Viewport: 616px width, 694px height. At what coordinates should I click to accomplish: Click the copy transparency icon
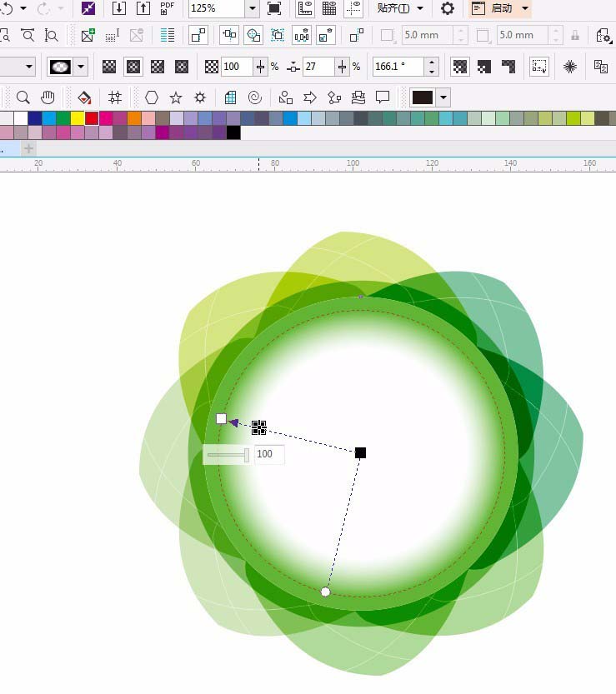[x=601, y=67]
